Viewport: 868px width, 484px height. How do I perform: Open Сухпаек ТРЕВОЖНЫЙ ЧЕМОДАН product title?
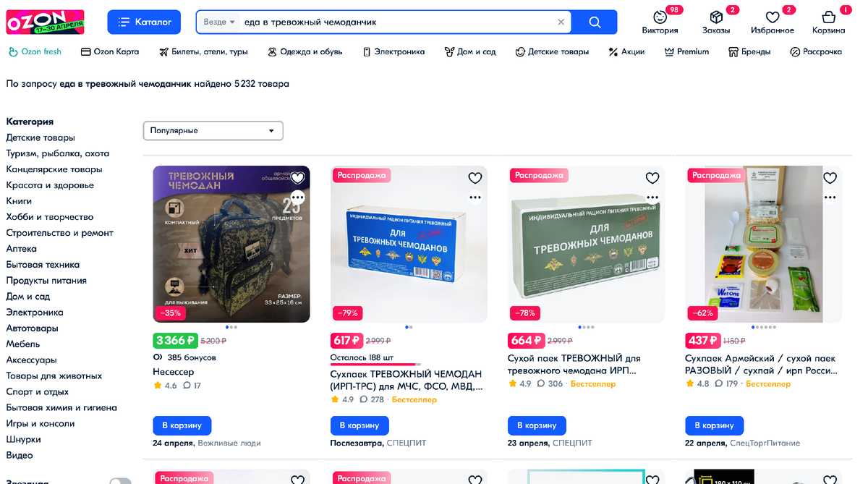pos(407,381)
